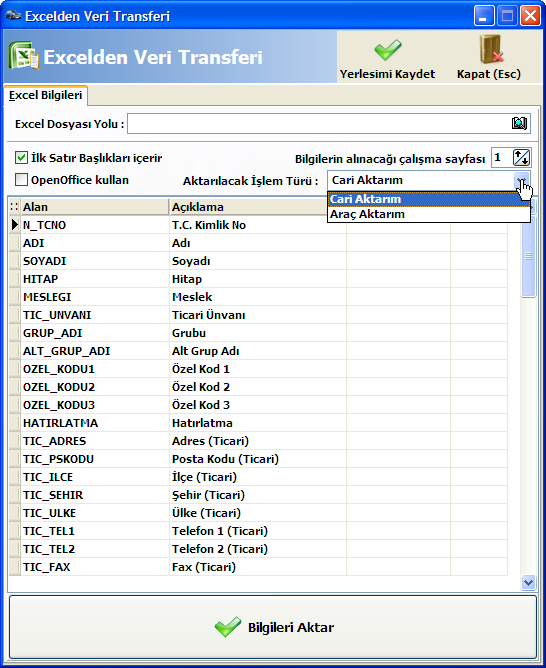Click the title bar application icon
The image size is (546, 668).
pos(13,16)
